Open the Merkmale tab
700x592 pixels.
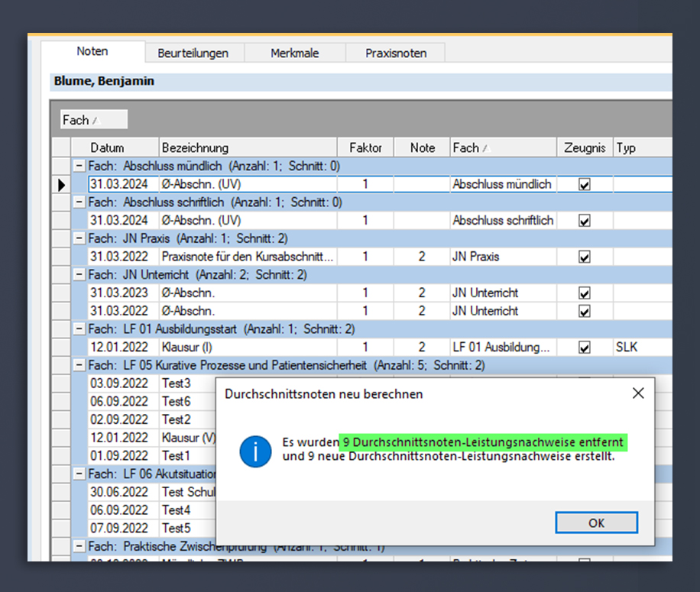(295, 53)
